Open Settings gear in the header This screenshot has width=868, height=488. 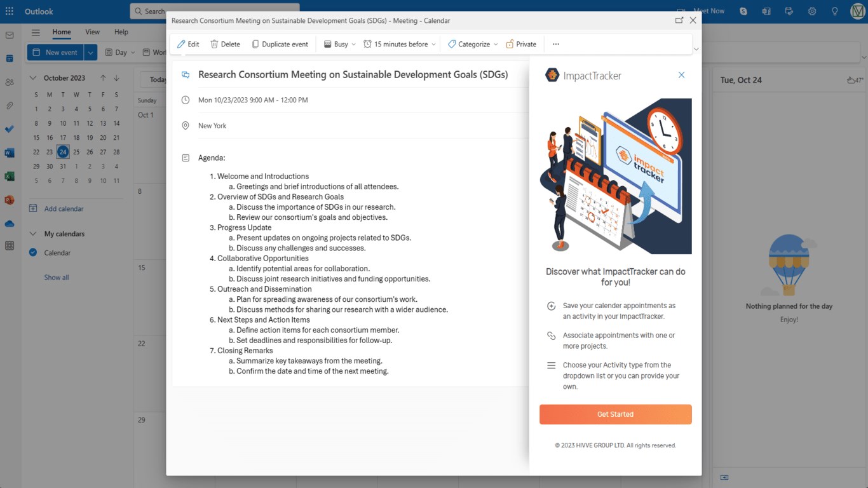coord(812,11)
